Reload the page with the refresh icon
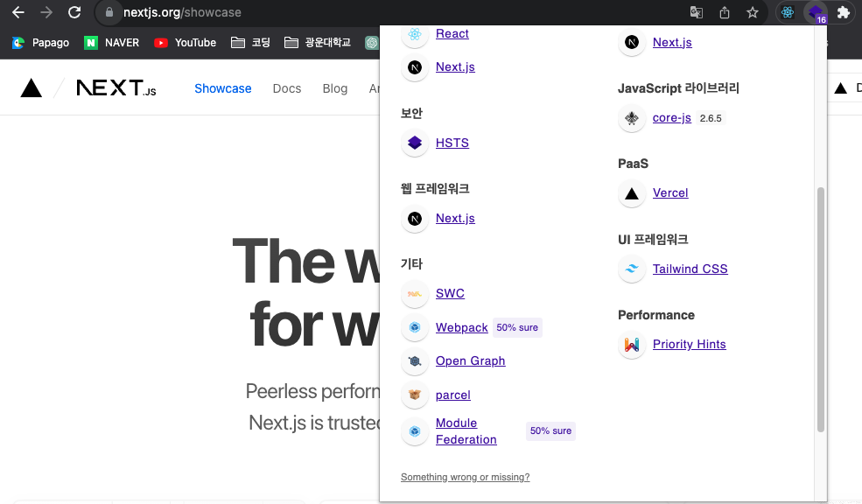Image resolution: width=862 pixels, height=504 pixels. [74, 12]
